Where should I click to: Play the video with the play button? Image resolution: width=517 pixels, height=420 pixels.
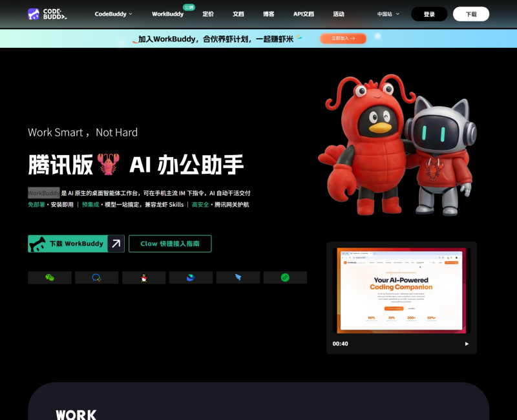pyautogui.click(x=467, y=344)
